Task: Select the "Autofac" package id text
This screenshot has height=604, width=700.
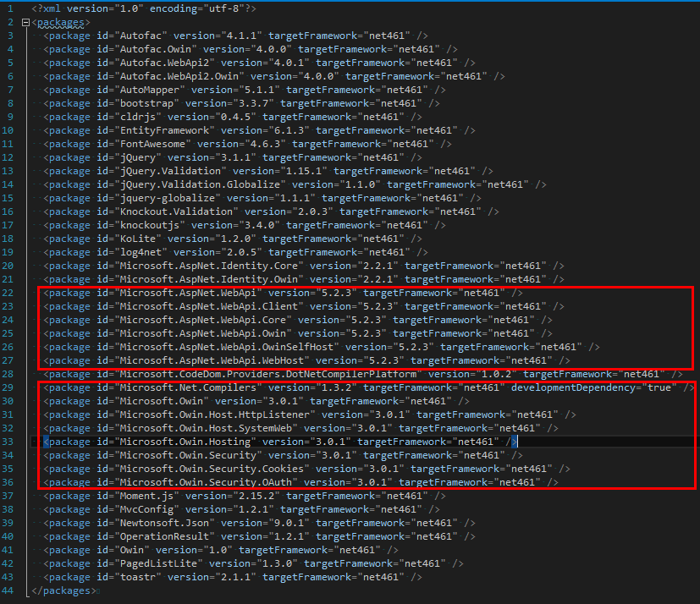Action: coord(141,36)
